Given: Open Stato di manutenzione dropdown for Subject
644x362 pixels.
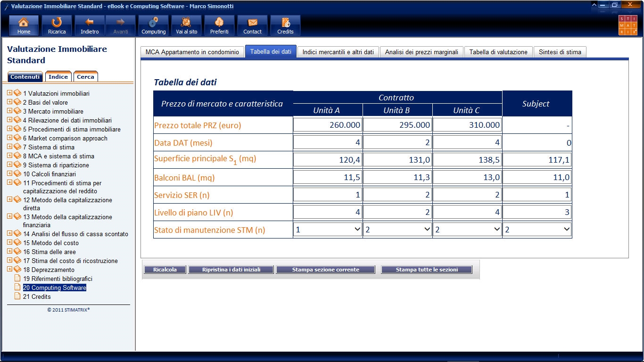Looking at the screenshot, I should [537, 230].
